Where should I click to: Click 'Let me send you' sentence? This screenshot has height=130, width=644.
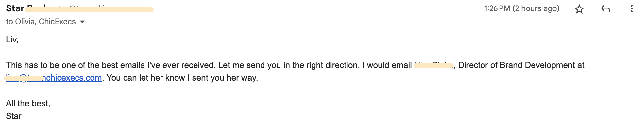[289, 65]
